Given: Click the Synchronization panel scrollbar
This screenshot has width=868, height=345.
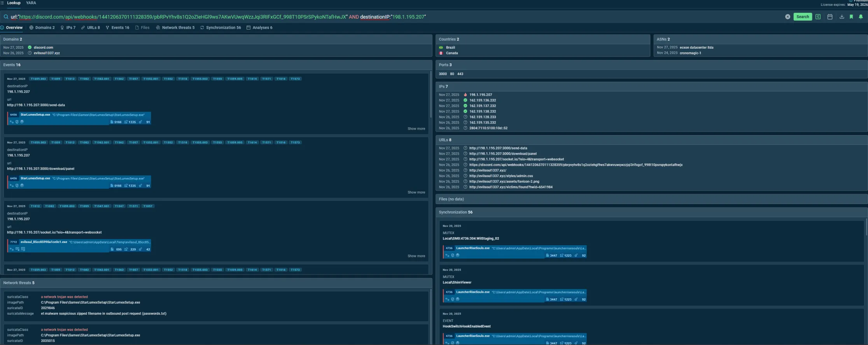Looking at the screenshot, I should 866,227.
